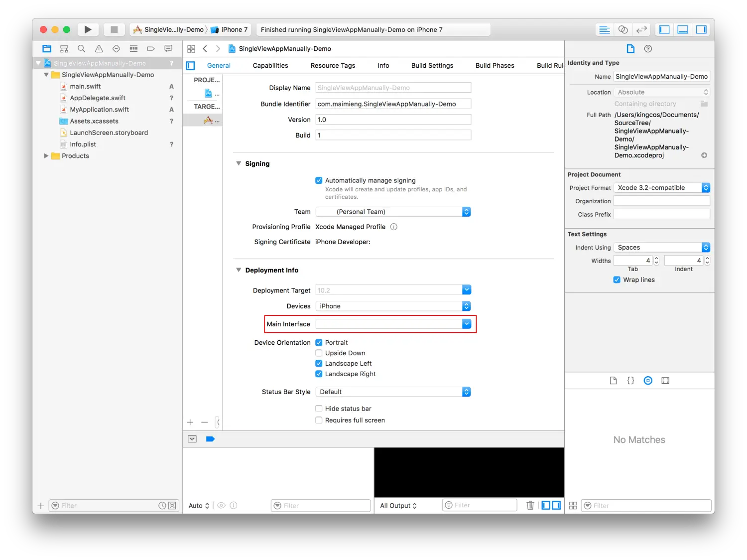This screenshot has height=560, width=747.
Task: Toggle Automatically manage signing
Action: coord(319,180)
